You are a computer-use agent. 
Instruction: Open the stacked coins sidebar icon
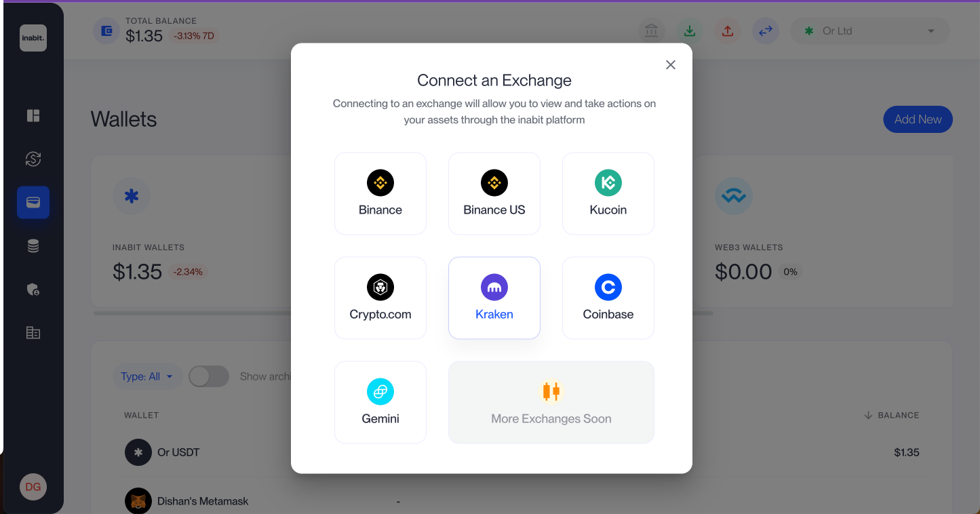33,246
